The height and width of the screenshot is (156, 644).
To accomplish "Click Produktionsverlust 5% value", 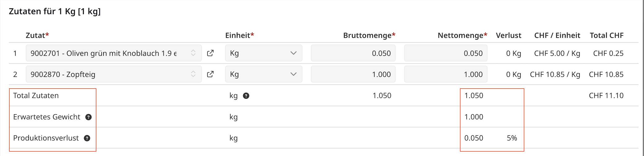I will click(x=512, y=138).
